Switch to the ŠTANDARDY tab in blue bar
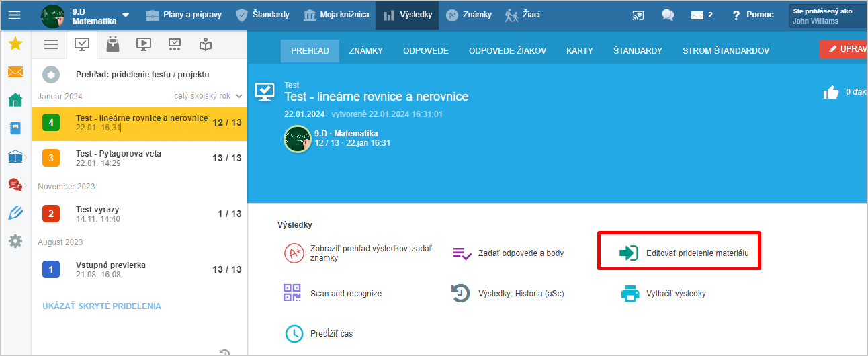This screenshot has height=356, width=868. 638,50
